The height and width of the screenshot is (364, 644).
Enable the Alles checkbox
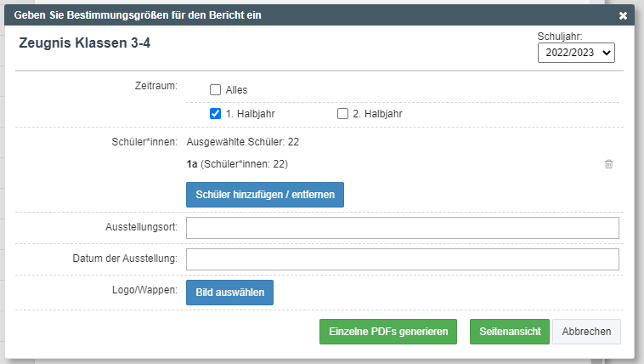pyautogui.click(x=215, y=89)
